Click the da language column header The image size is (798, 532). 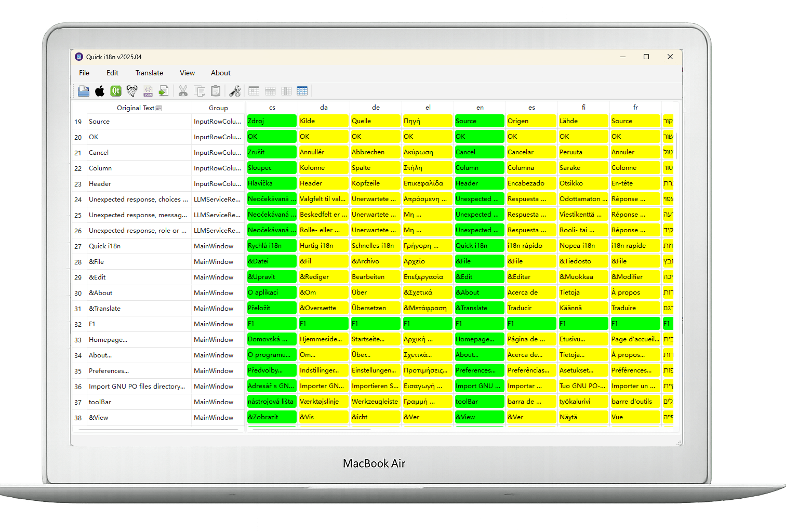(x=324, y=108)
